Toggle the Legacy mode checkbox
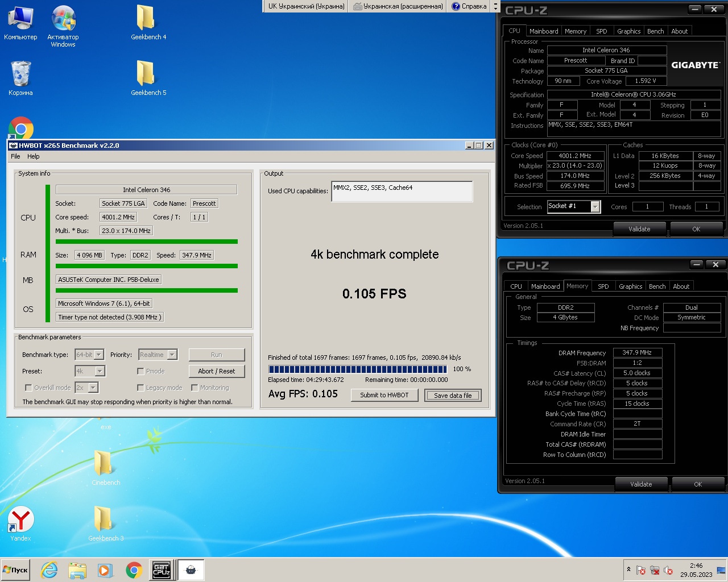The image size is (728, 582). (x=140, y=388)
